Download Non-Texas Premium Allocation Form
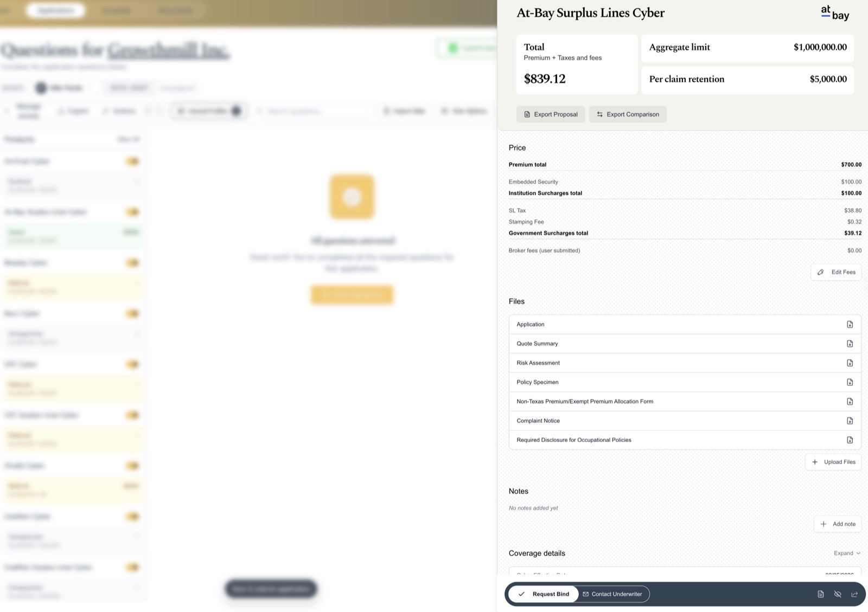The width and height of the screenshot is (868, 612). coord(850,401)
